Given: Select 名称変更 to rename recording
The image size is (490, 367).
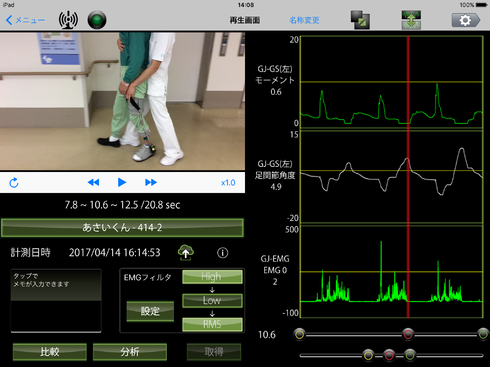Looking at the screenshot, I should [304, 20].
